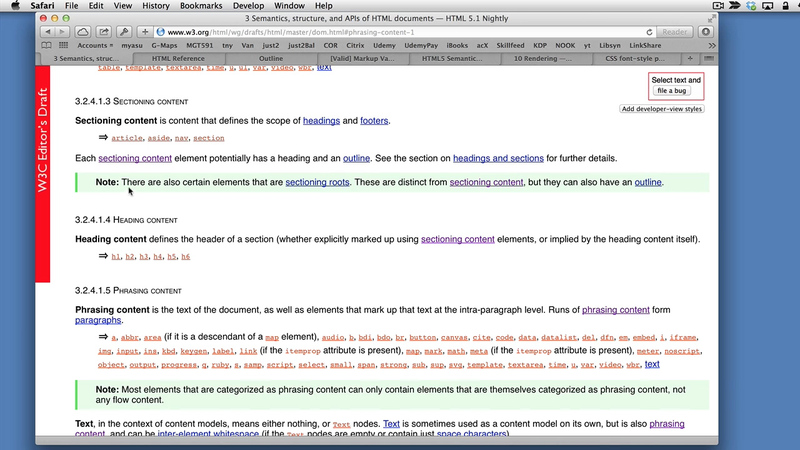Open the Develop menu

click(248, 6)
